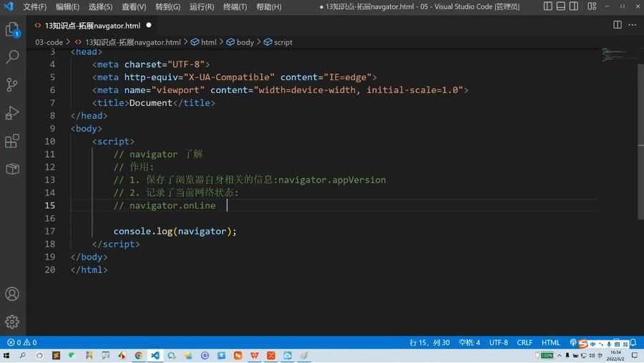Expand the html breadcrumb
644x363 pixels.
tap(208, 42)
